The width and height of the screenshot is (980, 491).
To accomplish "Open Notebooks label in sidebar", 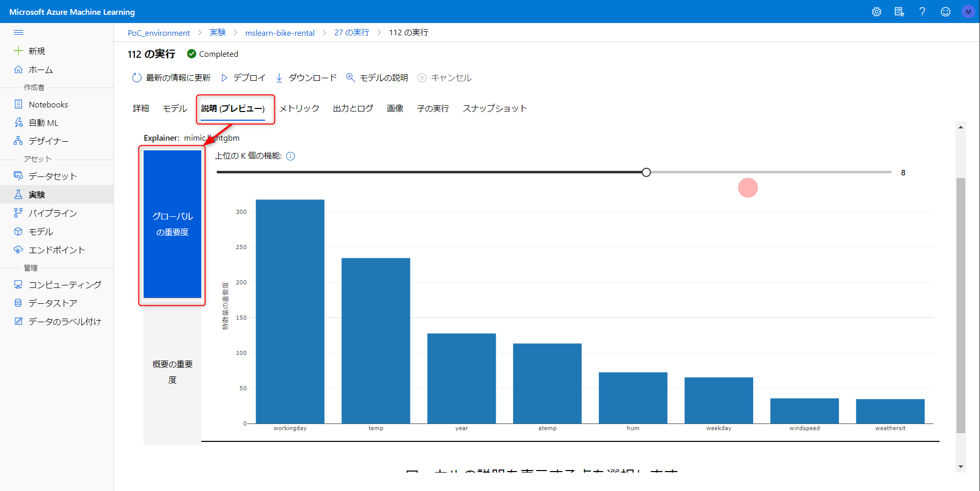I will point(49,104).
